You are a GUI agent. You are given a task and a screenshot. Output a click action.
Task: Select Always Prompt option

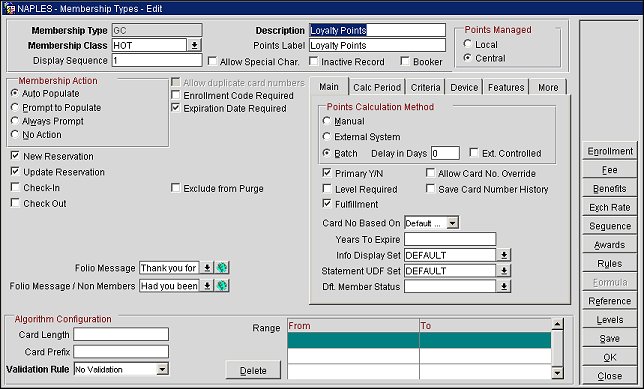pyautogui.click(x=15, y=121)
